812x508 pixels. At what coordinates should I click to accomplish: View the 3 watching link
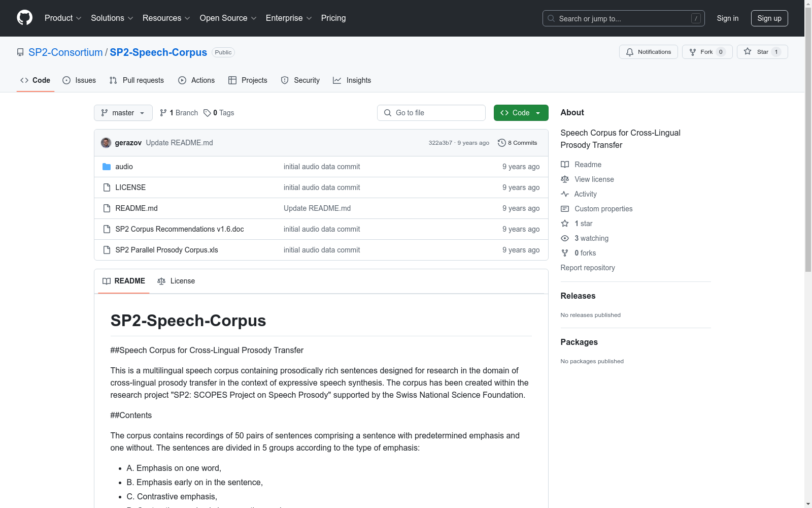585,238
